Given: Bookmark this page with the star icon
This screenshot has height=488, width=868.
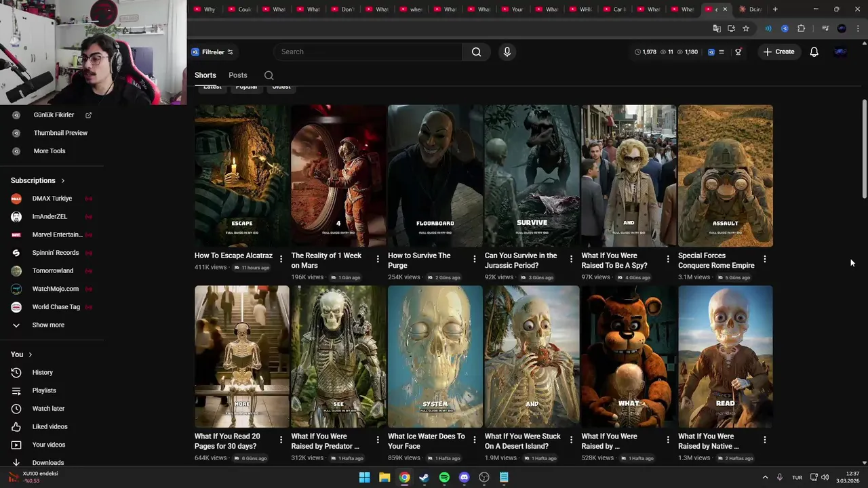Looking at the screenshot, I should (745, 28).
